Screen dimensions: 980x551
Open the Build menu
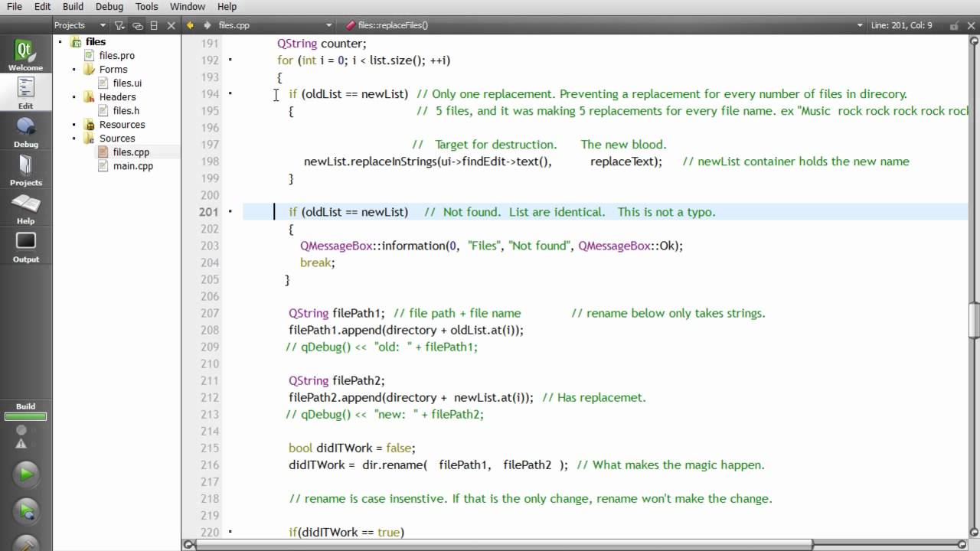(x=73, y=6)
